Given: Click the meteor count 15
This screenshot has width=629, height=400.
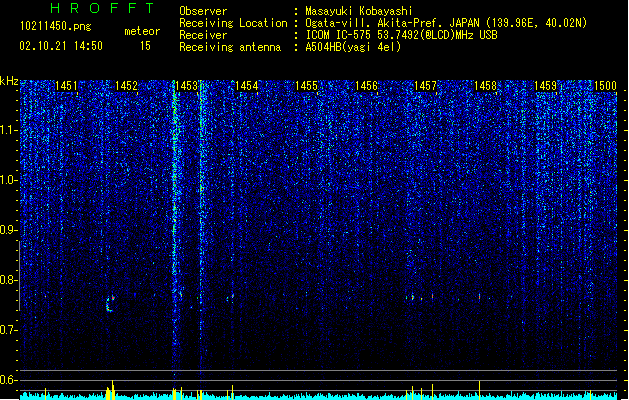Looking at the screenshot, I should pyautogui.click(x=145, y=46).
